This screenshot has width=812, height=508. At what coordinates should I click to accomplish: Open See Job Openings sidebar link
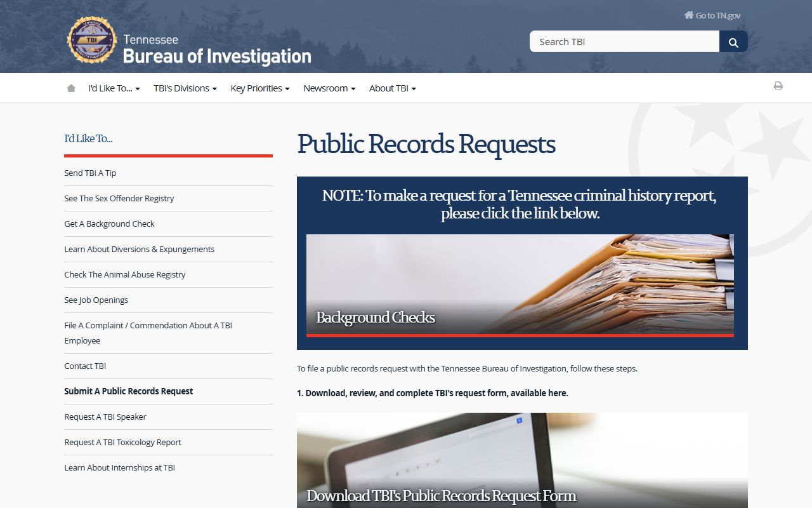pyautogui.click(x=96, y=300)
